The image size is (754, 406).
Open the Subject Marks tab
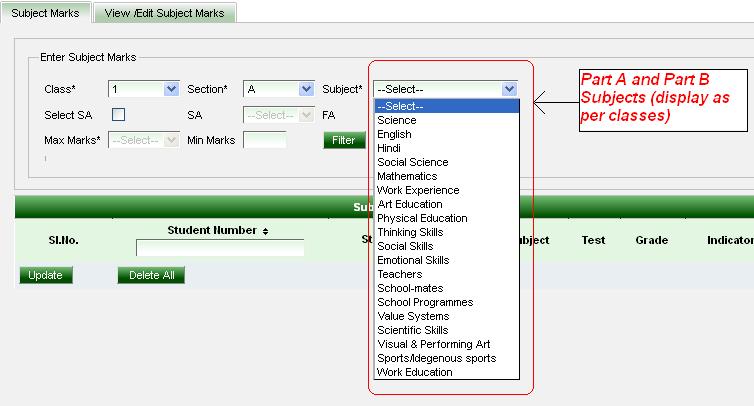click(46, 13)
